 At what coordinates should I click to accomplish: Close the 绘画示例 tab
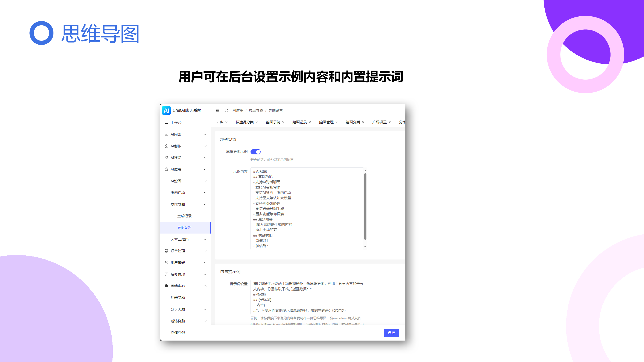283,122
